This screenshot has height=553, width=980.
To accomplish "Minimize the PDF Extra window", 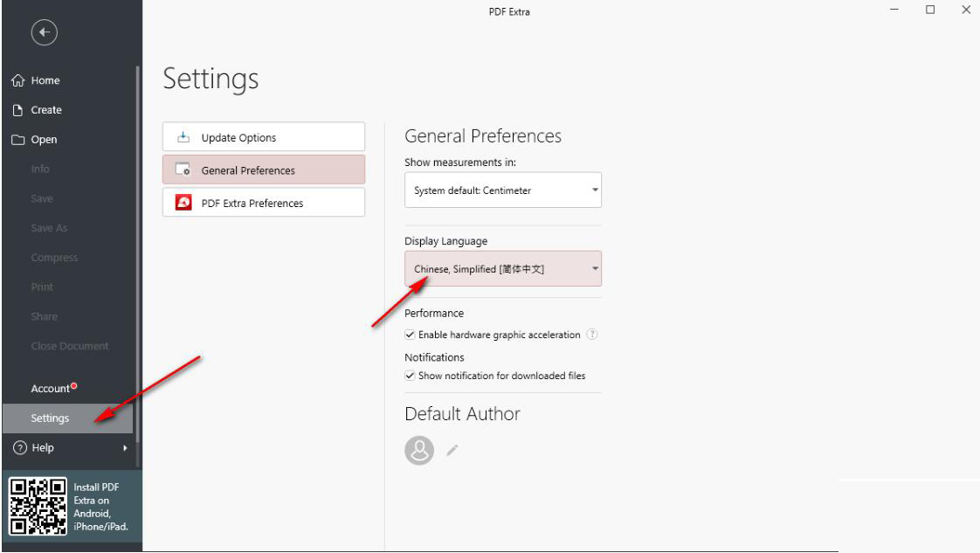I will [x=894, y=10].
